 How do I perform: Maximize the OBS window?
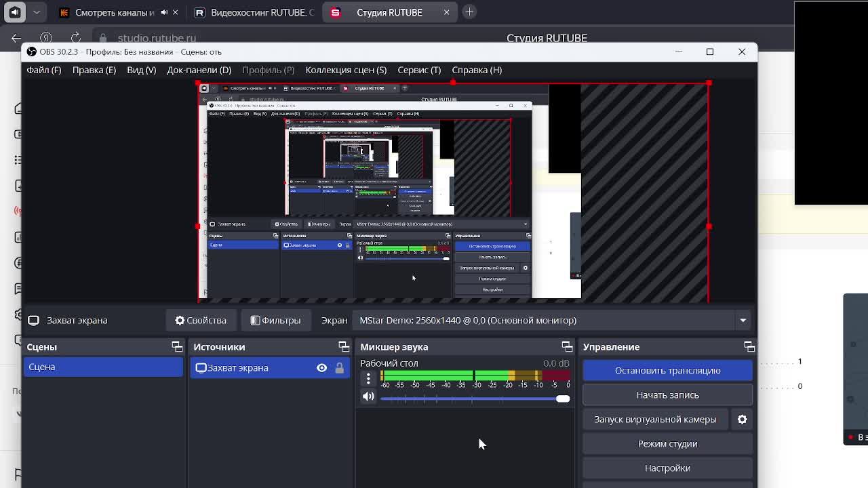click(710, 52)
